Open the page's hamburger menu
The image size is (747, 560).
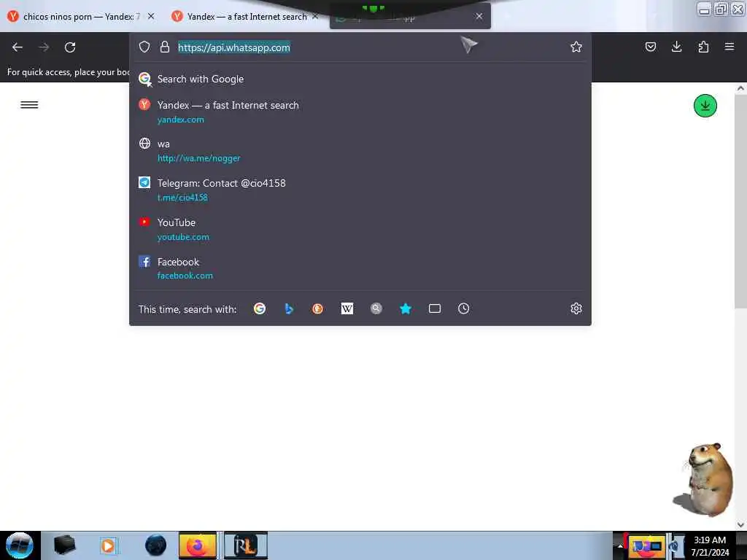coord(29,105)
